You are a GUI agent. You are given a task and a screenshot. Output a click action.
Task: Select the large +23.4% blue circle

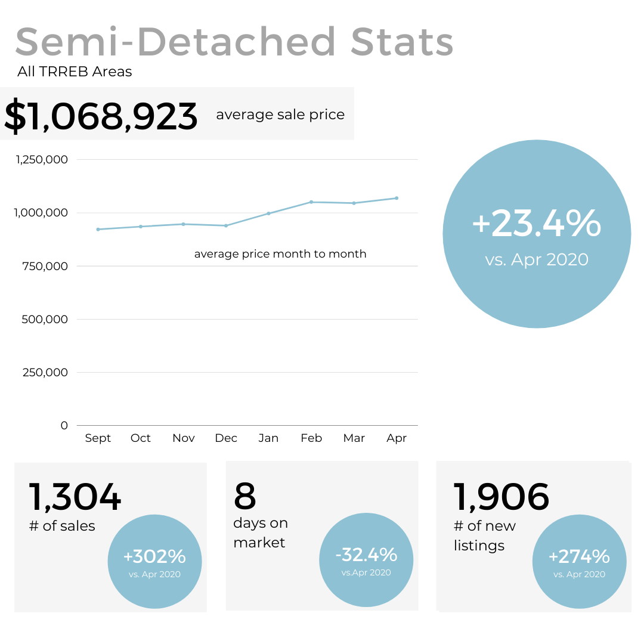[x=537, y=234]
